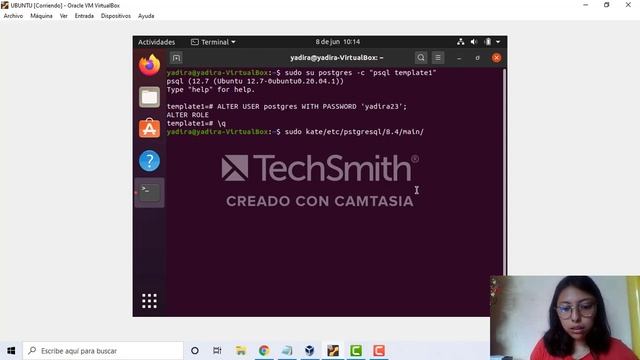Select the Terminal icon in the dock
640x360 pixels.
pyautogui.click(x=149, y=193)
